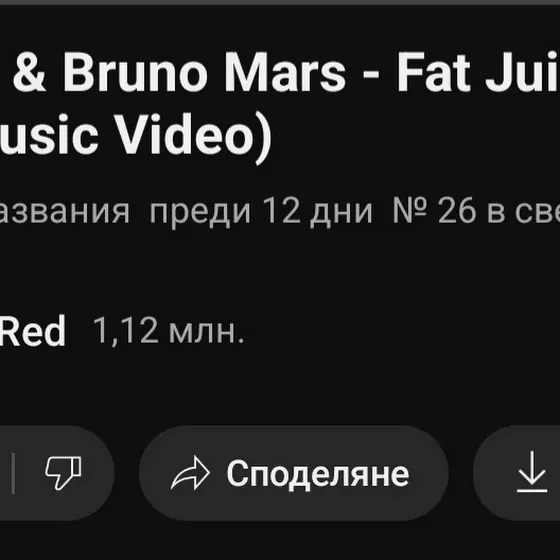The height and width of the screenshot is (560, 560).
Task: Click the преди 12 дни upload date
Action: coord(261,212)
